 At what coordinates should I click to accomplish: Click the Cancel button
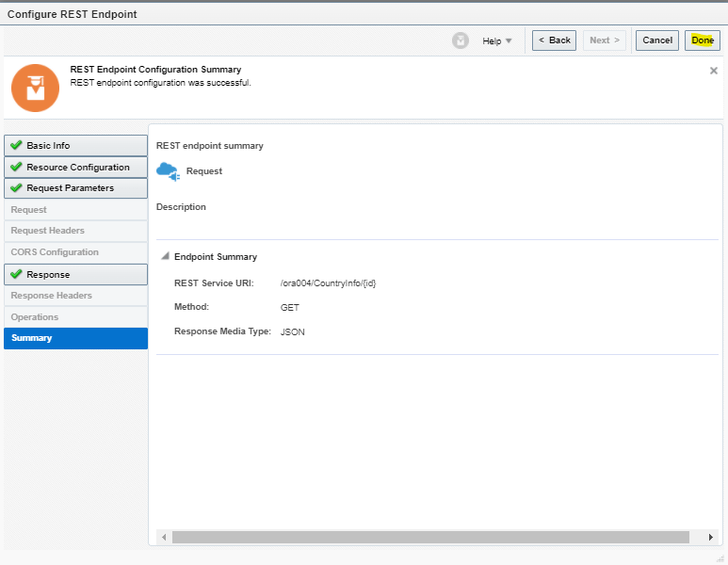[x=656, y=40]
